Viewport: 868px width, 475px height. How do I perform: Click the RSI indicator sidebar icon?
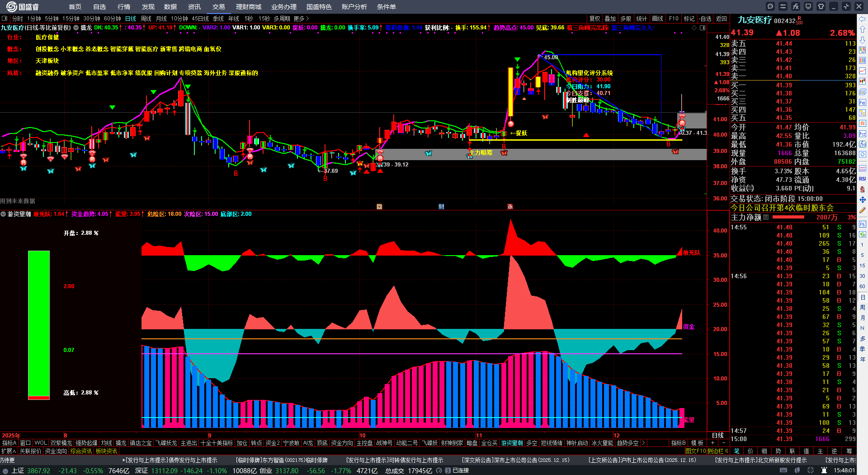pyautogui.click(x=863, y=179)
